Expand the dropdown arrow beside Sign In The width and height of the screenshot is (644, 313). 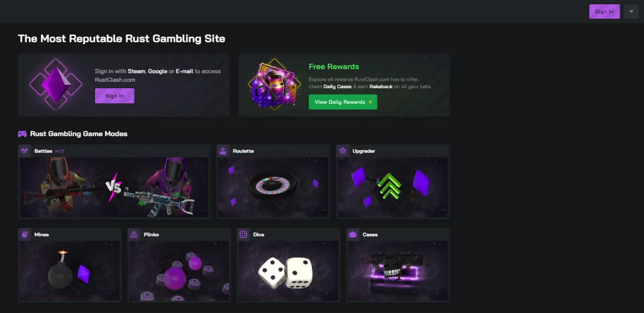tap(631, 11)
